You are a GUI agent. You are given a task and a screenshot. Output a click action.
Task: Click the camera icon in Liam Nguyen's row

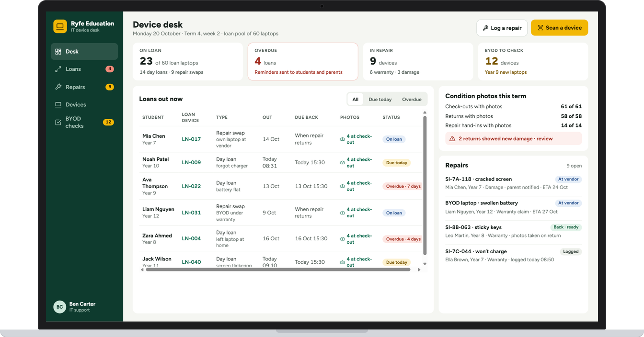342,213
